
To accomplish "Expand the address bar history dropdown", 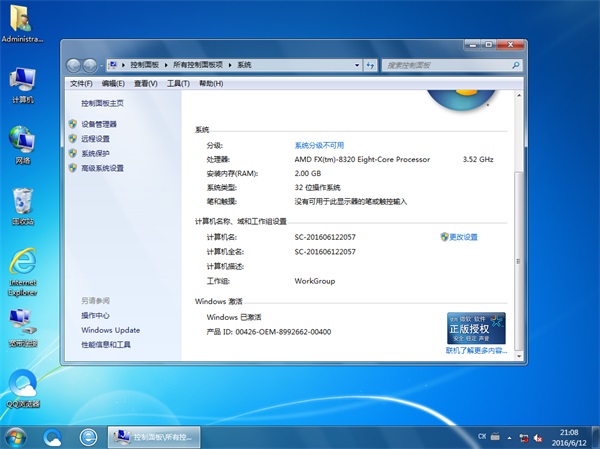I will tap(356, 64).
